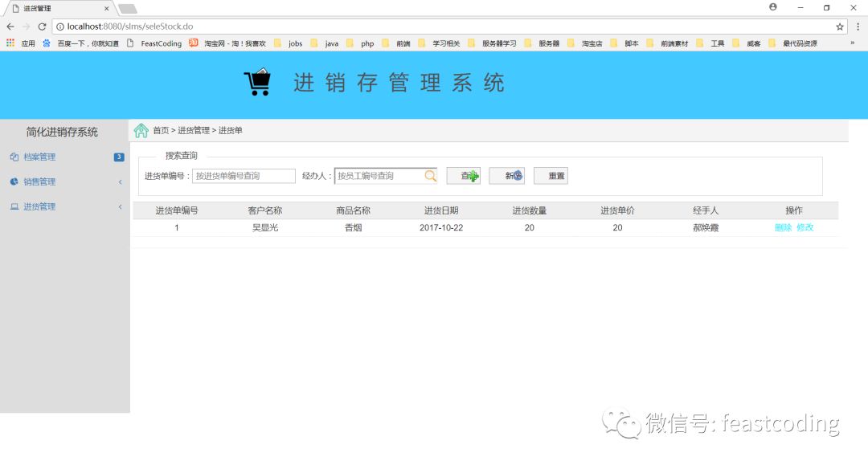Click the 重置 reset button

point(551,176)
